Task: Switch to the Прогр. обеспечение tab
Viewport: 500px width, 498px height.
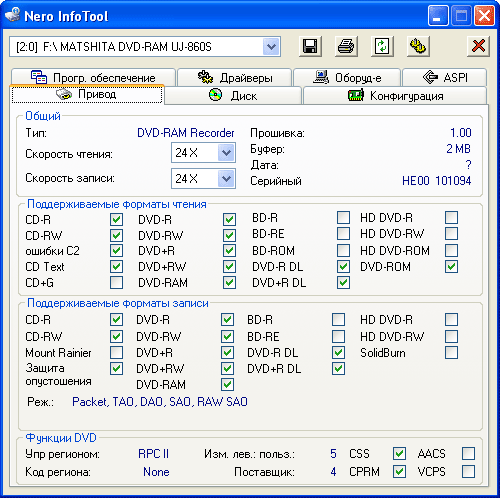Action: 93,78
